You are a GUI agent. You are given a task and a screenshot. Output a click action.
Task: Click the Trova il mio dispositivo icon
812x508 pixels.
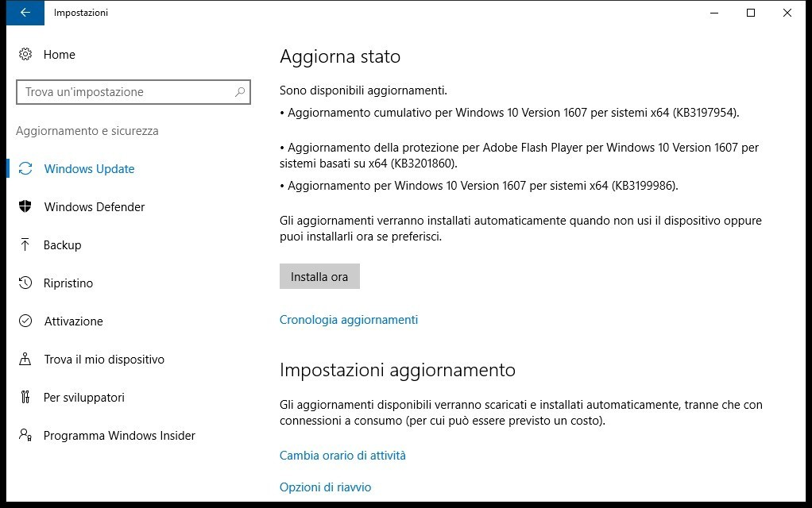coord(25,360)
